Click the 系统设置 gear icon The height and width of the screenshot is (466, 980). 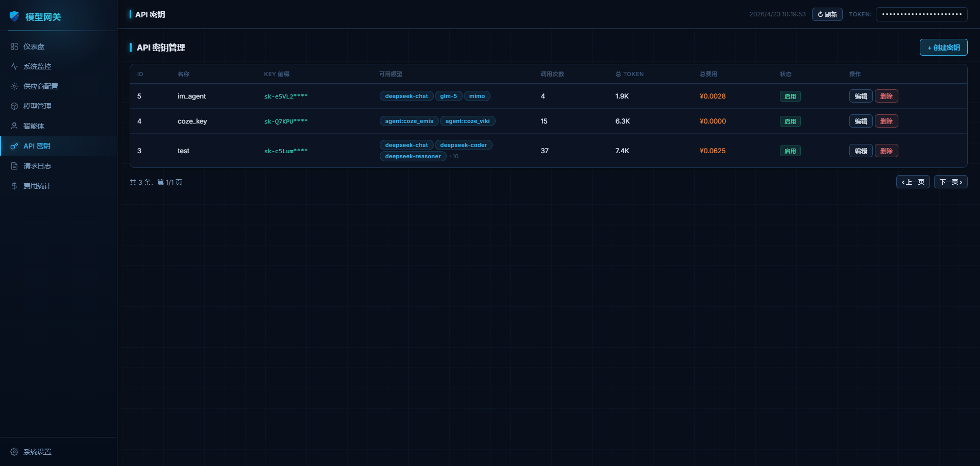click(x=14, y=452)
